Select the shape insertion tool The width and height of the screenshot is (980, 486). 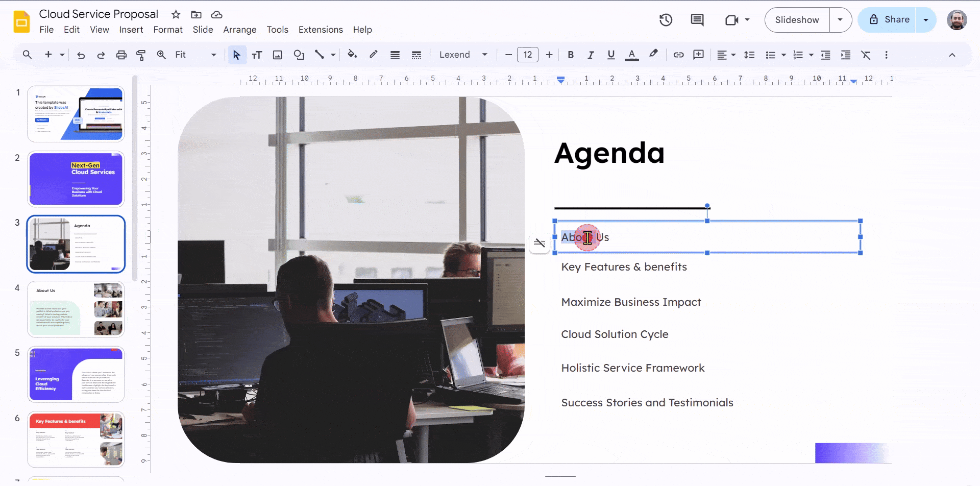point(299,55)
